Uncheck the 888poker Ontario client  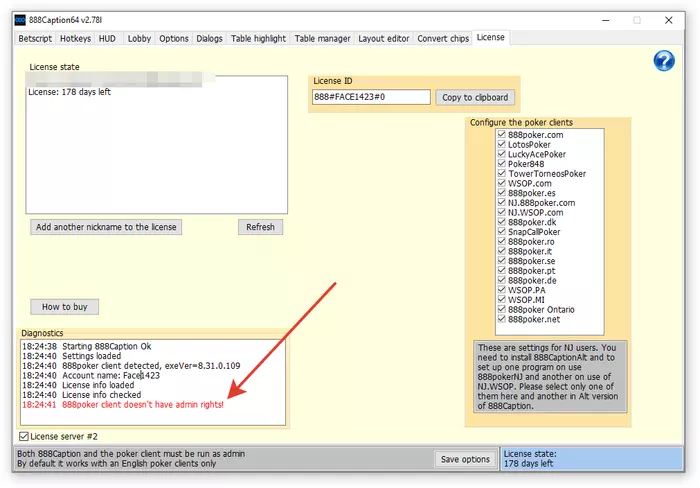coord(501,309)
